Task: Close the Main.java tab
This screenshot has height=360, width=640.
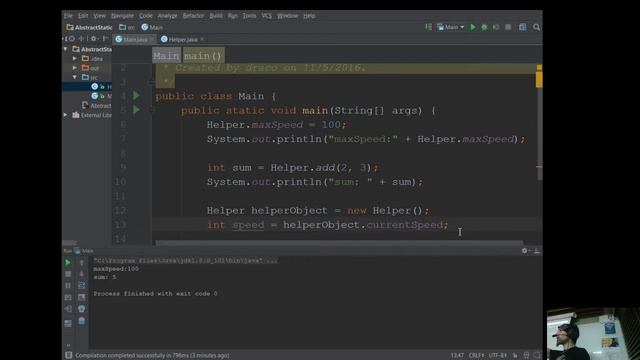Action: (x=152, y=39)
